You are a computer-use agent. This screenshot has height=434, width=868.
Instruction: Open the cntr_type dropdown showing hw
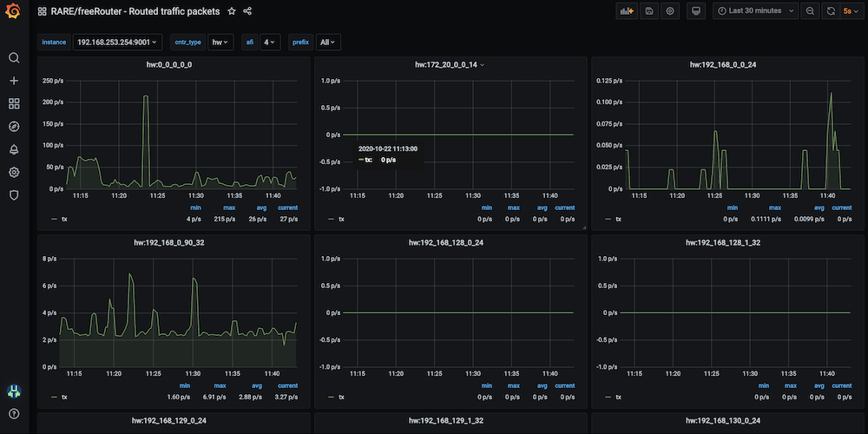coord(220,42)
